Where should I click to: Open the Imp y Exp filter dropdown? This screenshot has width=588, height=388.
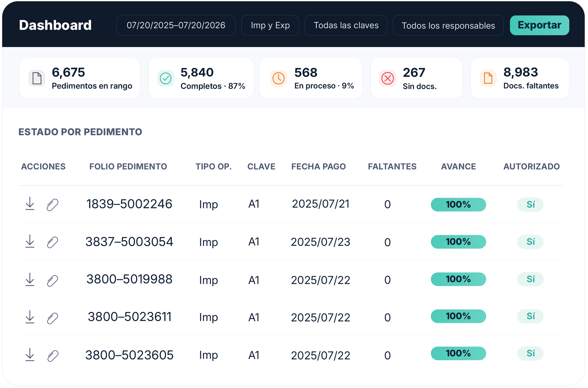tap(270, 25)
